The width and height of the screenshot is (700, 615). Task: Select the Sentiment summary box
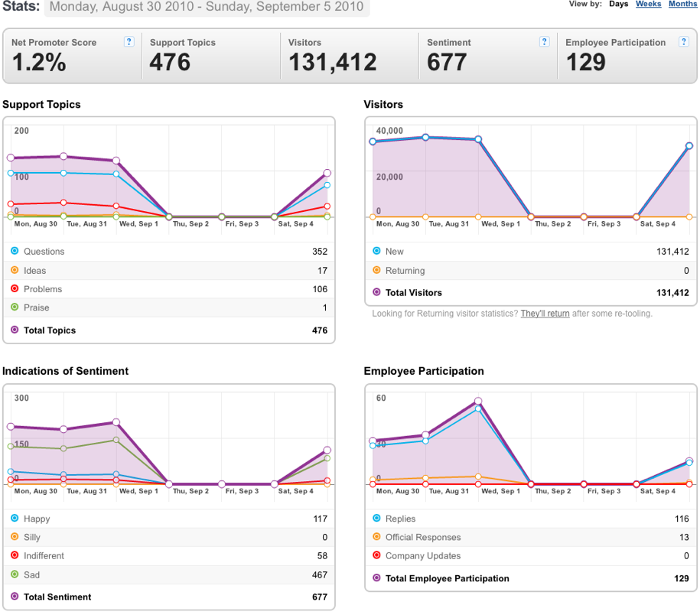pyautogui.click(x=488, y=56)
